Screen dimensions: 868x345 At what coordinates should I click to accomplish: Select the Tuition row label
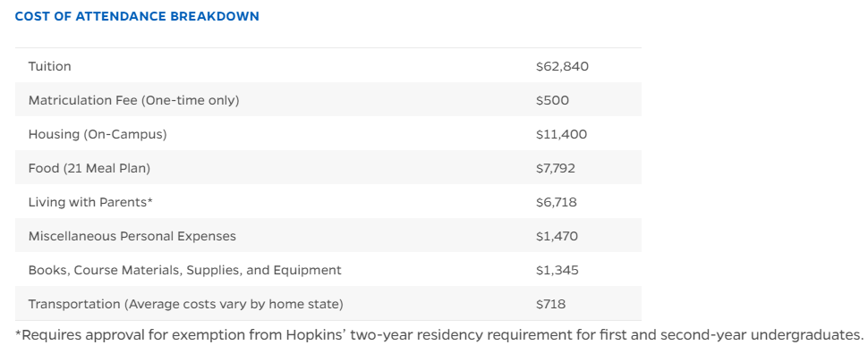[50, 66]
